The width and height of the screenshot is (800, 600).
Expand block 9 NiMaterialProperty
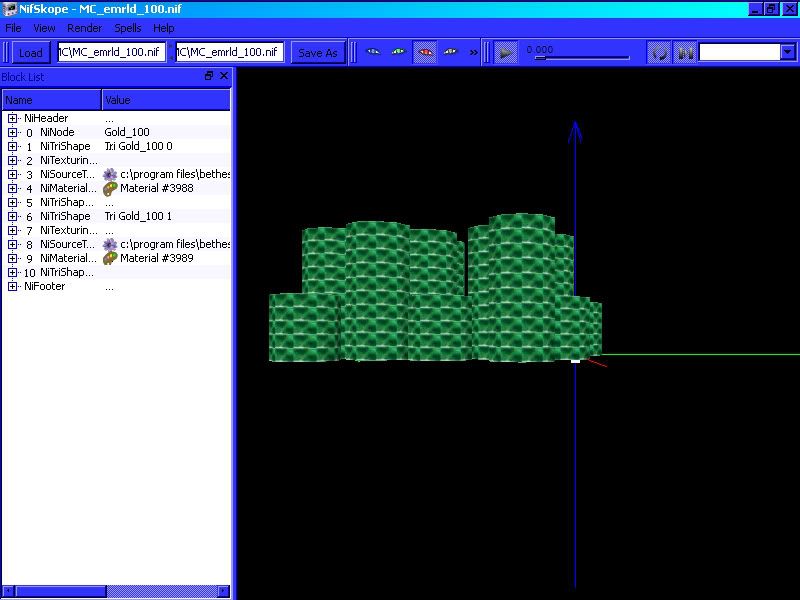pos(12,258)
